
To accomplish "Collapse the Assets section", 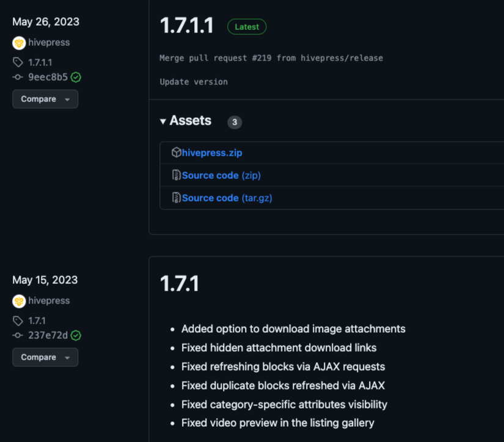I will tap(163, 121).
